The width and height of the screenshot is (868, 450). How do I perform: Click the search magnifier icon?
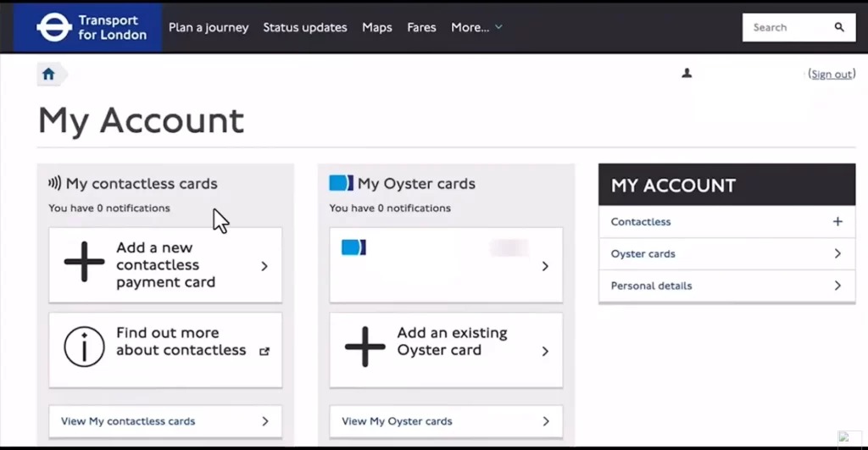839,27
